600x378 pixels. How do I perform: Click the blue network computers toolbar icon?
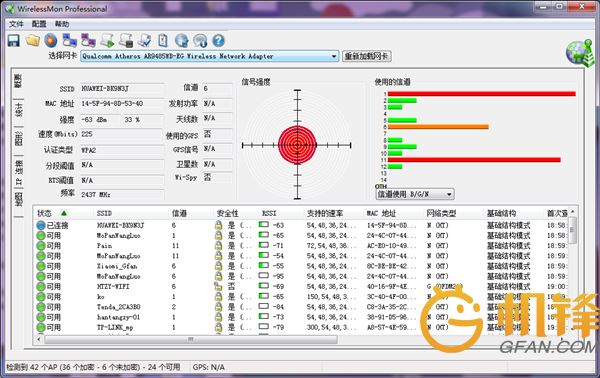pyautogui.click(x=70, y=40)
